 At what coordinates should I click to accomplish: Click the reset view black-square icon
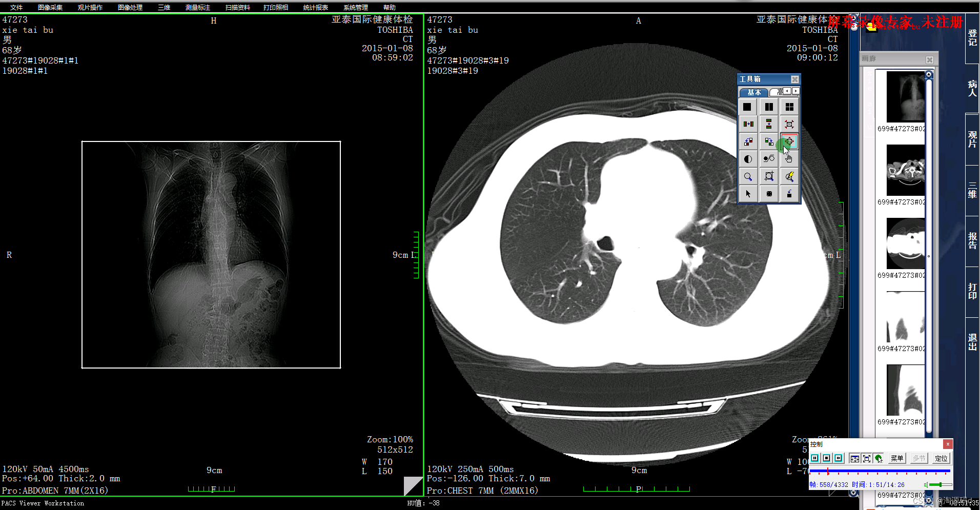(769, 194)
